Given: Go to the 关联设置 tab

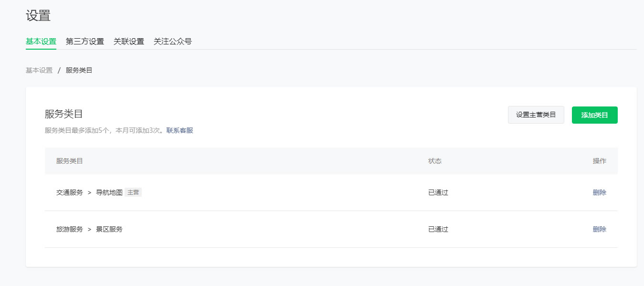Looking at the screenshot, I should coord(129,42).
